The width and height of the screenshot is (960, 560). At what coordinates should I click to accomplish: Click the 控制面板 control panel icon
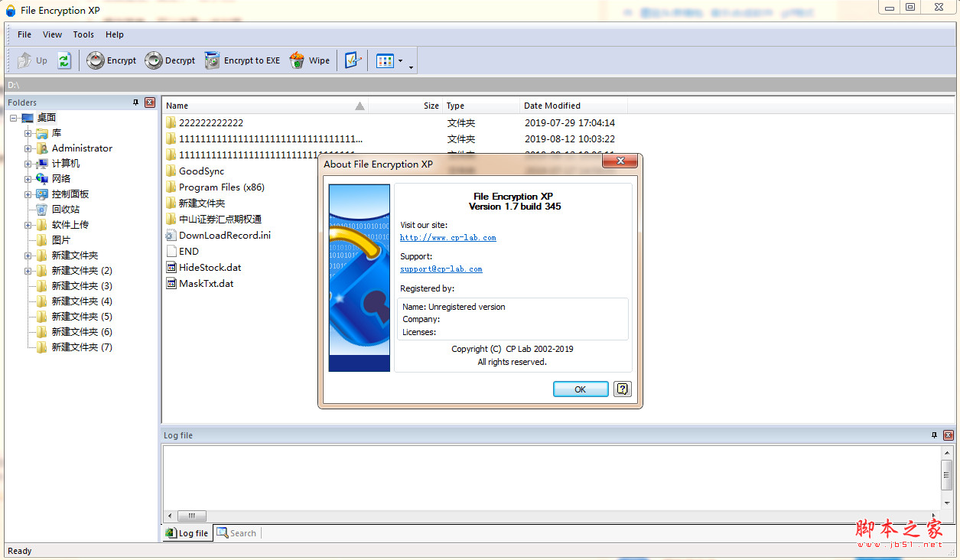(42, 194)
